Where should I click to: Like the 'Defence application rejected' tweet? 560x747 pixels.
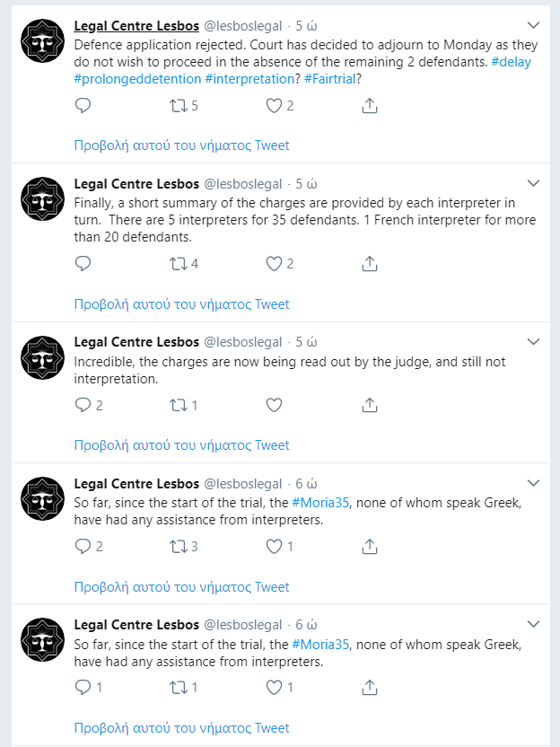point(274,106)
